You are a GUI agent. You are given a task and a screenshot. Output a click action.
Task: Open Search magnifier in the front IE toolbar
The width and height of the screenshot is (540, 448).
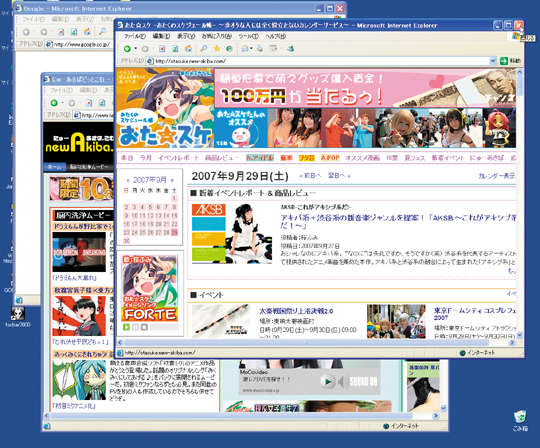(204, 49)
